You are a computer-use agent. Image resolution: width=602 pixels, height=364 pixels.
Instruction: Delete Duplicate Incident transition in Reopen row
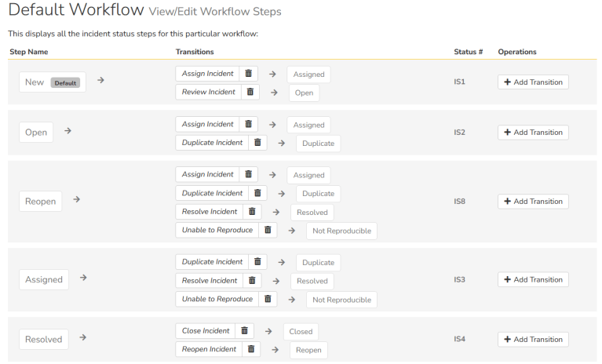(257, 193)
